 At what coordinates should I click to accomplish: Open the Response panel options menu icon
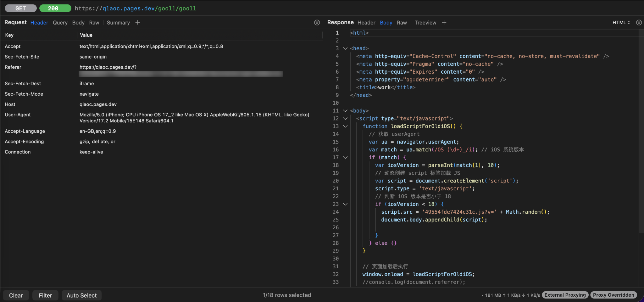click(x=639, y=22)
